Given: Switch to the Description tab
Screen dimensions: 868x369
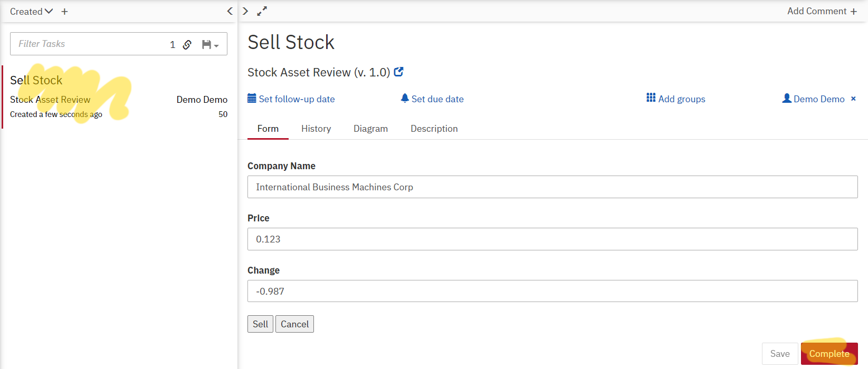Looking at the screenshot, I should [434, 129].
